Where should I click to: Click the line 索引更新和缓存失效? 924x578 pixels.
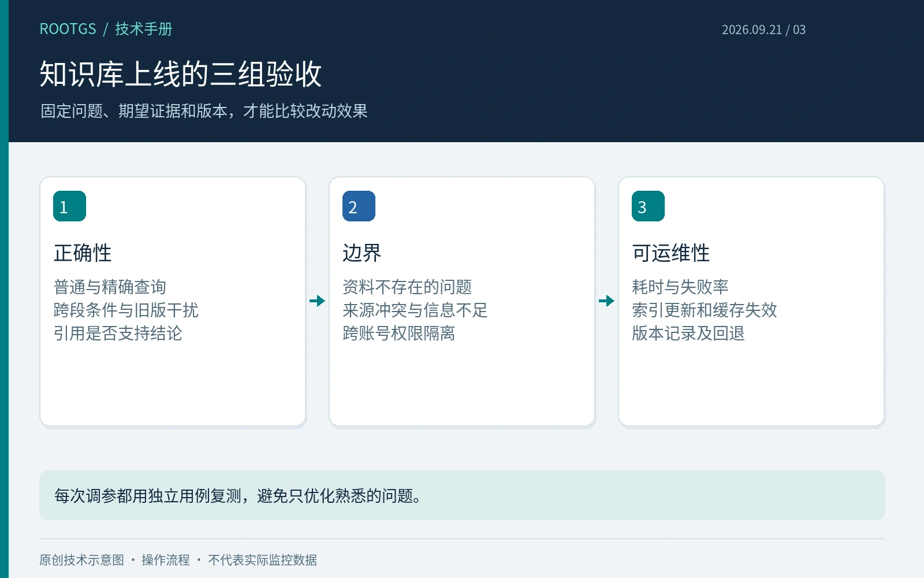point(705,310)
